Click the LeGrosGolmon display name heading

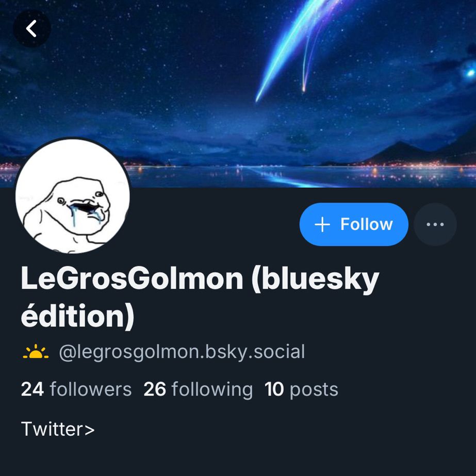tap(200, 297)
